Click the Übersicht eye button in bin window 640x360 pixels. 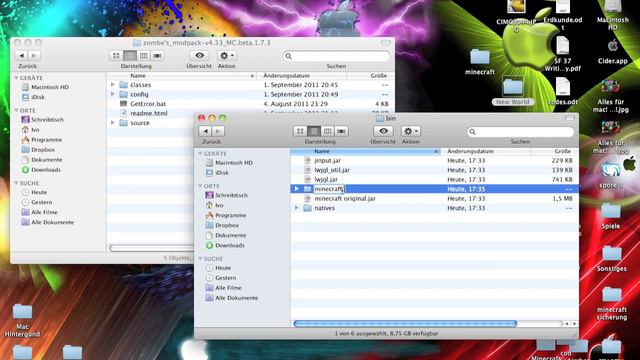point(383,131)
